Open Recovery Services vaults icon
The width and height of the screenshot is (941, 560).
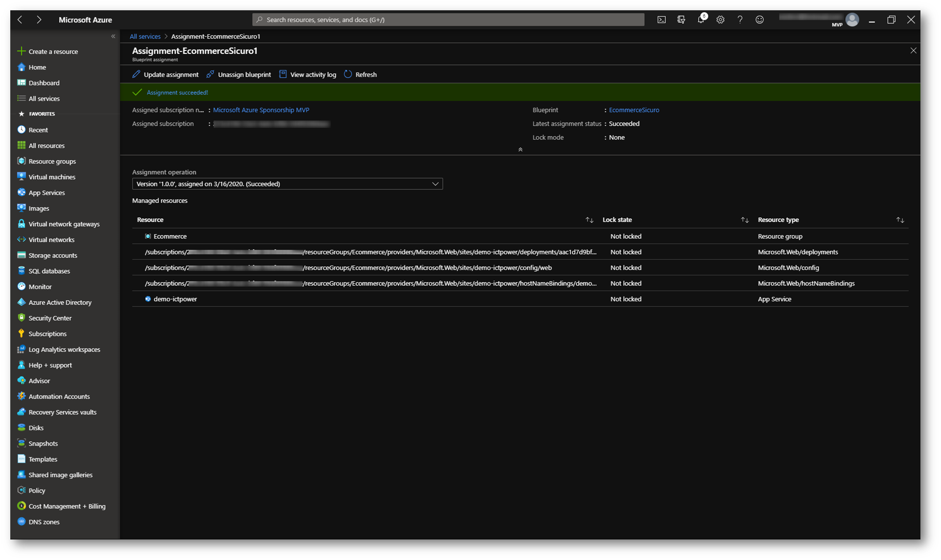pos(22,412)
